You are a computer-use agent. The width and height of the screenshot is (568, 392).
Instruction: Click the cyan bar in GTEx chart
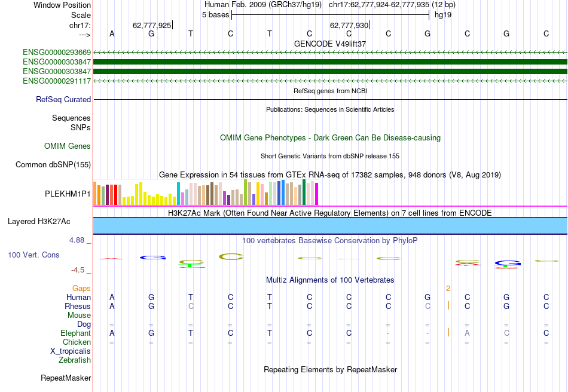coord(179,194)
